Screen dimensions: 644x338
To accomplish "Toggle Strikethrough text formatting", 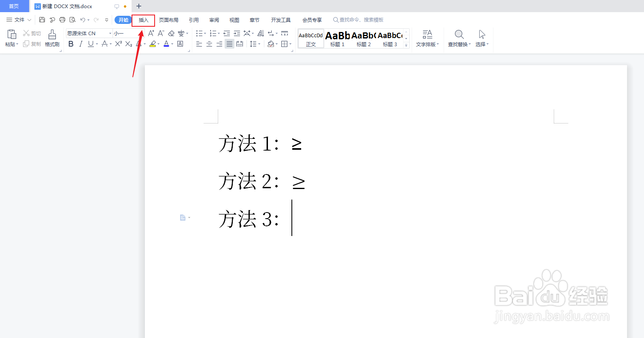I will 104,44.
